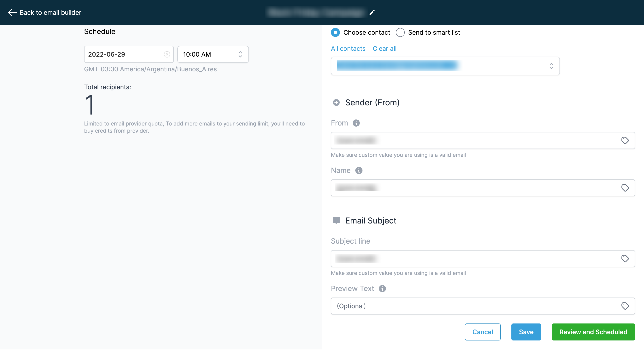Expand the contact selection dropdown
The width and height of the screenshot is (644, 353).
tap(551, 66)
